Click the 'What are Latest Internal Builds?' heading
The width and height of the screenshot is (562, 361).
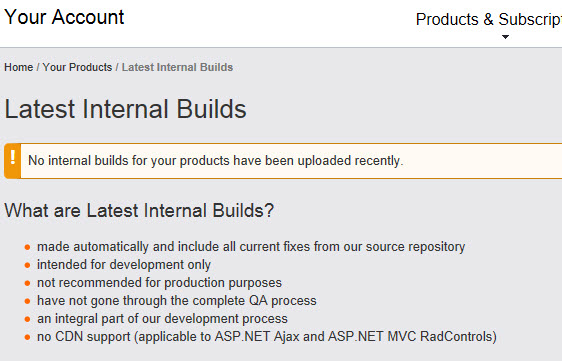(x=139, y=210)
